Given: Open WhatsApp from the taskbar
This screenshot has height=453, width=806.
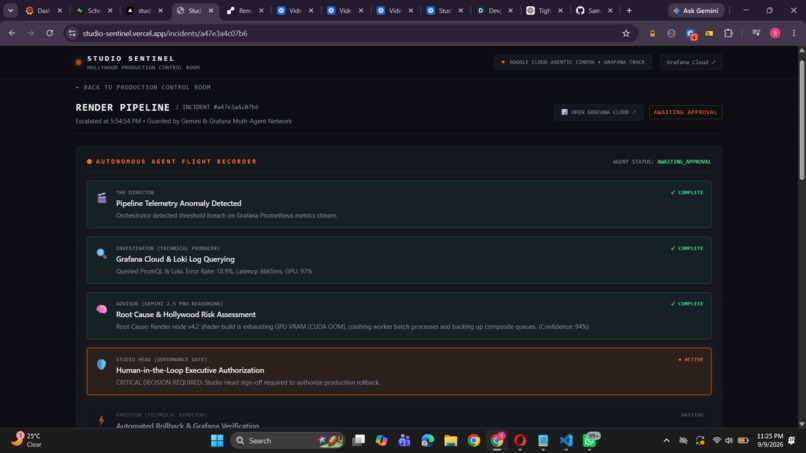Looking at the screenshot, I should pos(590,441).
